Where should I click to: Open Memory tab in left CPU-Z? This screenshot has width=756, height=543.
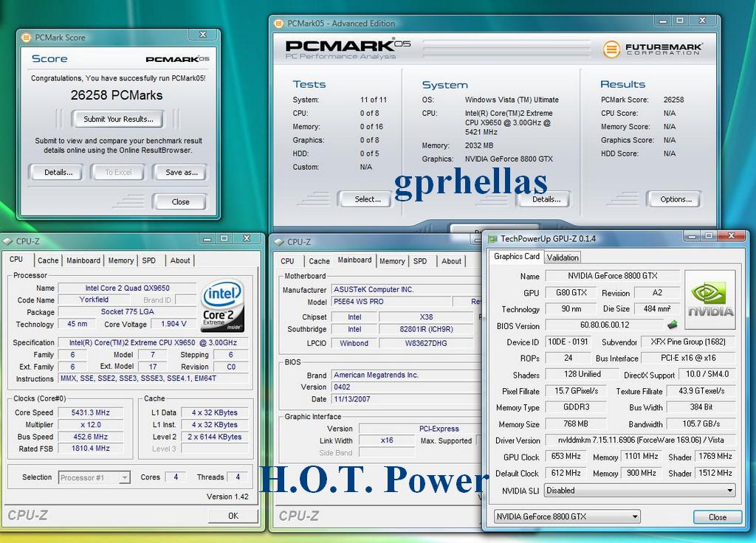[x=120, y=260]
